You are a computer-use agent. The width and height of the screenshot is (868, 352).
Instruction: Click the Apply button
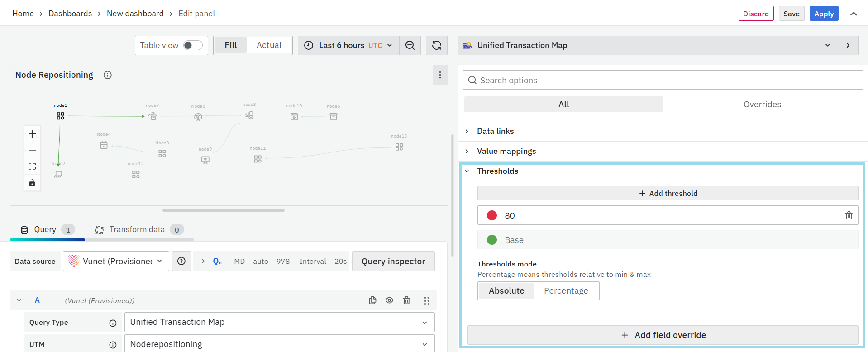[x=824, y=14]
